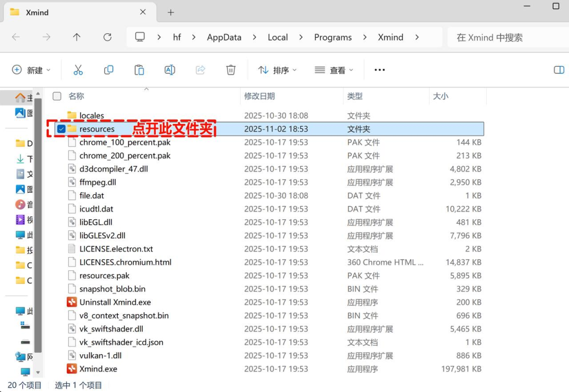The image size is (569, 392).
Task: Click the Music icon in sidebar
Action: pyautogui.click(x=21, y=204)
